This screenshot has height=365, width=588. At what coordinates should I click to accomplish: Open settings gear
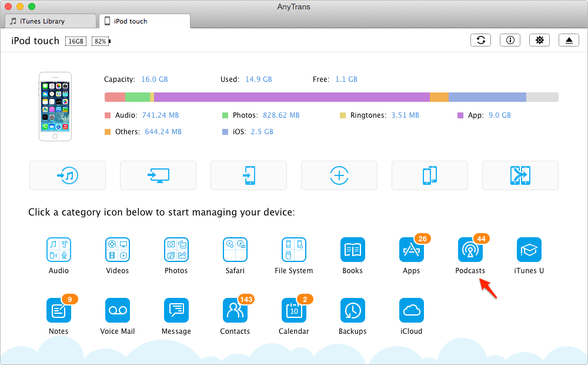point(539,40)
